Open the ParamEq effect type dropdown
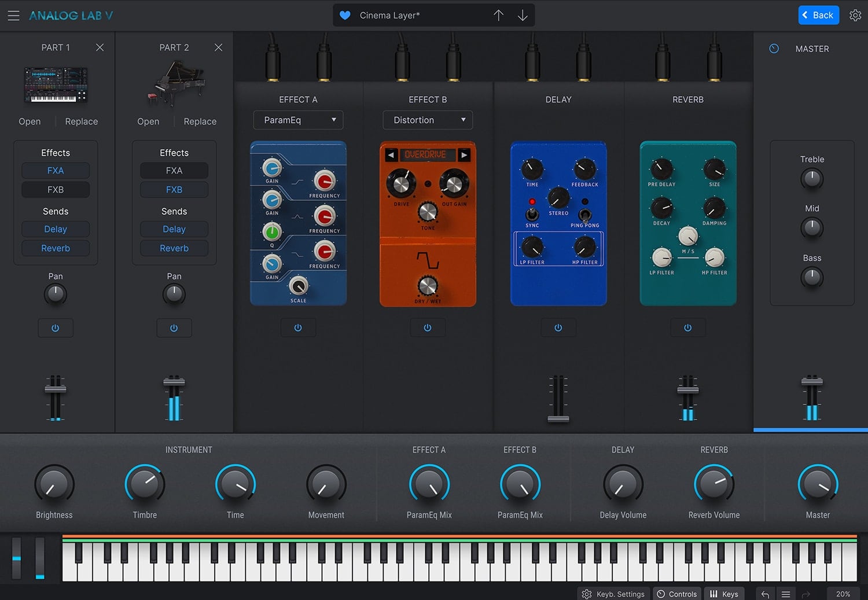This screenshot has height=600, width=868. pos(298,120)
